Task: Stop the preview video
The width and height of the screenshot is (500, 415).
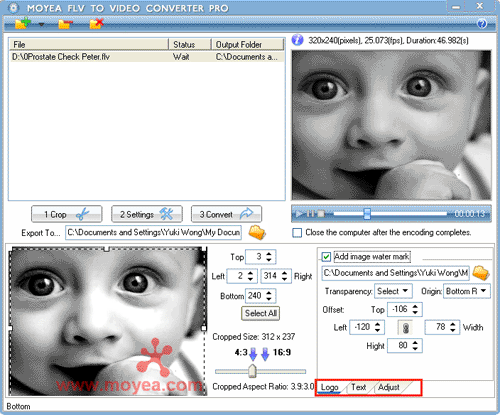Action: tap(321, 214)
